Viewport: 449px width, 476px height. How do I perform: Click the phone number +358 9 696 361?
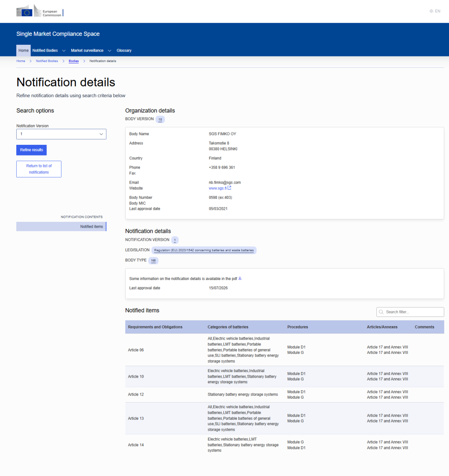click(x=222, y=168)
